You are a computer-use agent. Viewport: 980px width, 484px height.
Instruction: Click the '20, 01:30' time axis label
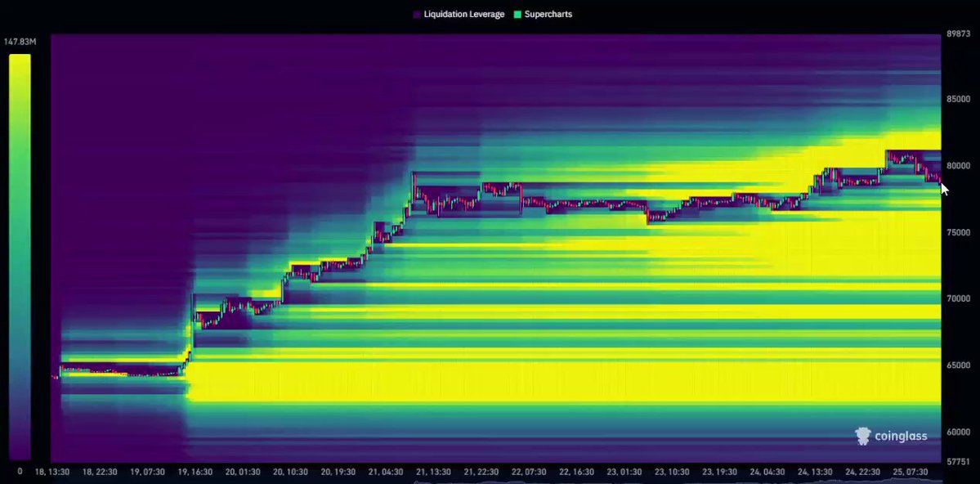tap(243, 472)
